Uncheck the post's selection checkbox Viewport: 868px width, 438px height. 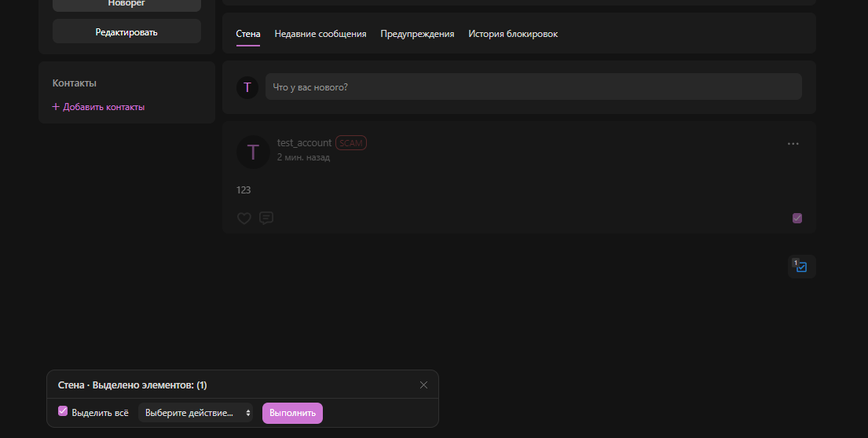(x=797, y=219)
